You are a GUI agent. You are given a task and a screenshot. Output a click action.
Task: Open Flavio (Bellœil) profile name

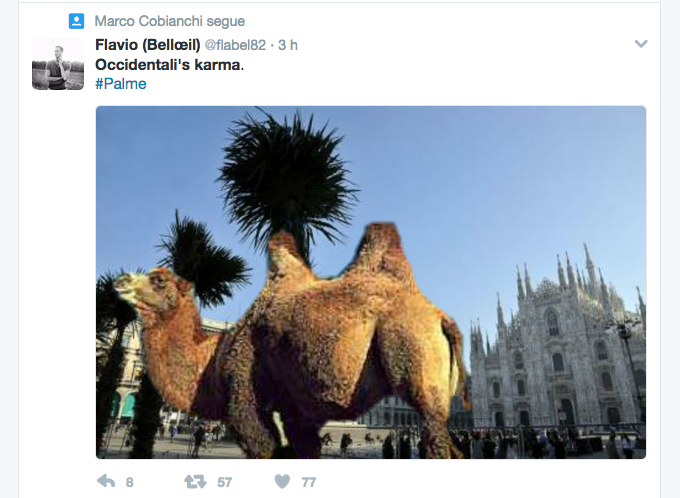(x=147, y=45)
